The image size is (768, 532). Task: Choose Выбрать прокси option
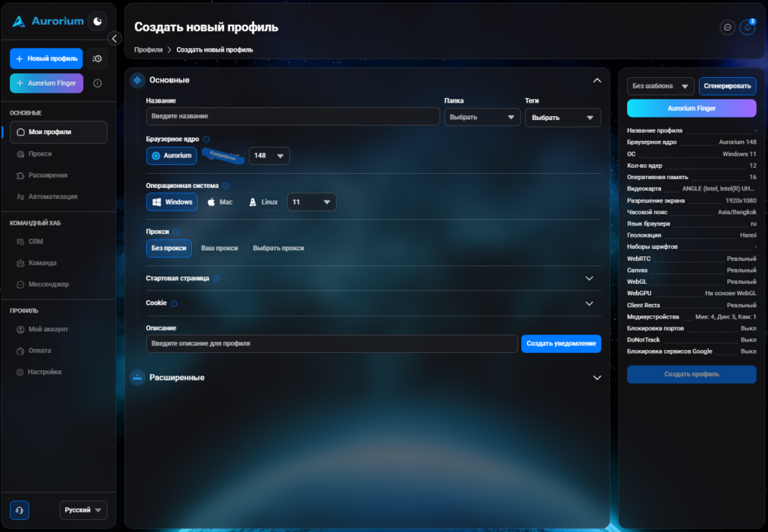(278, 248)
